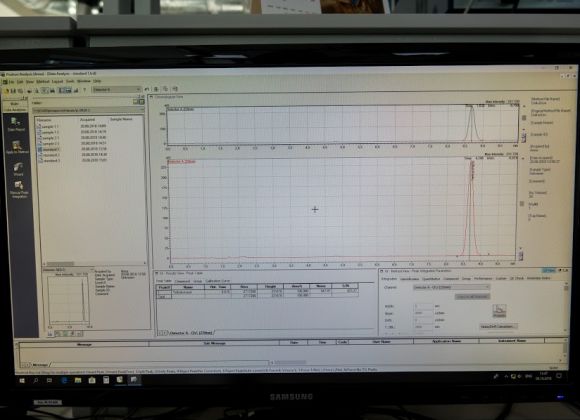Open the calculator icon on the taskbar
The height and width of the screenshot is (420, 580).
(x=106, y=380)
